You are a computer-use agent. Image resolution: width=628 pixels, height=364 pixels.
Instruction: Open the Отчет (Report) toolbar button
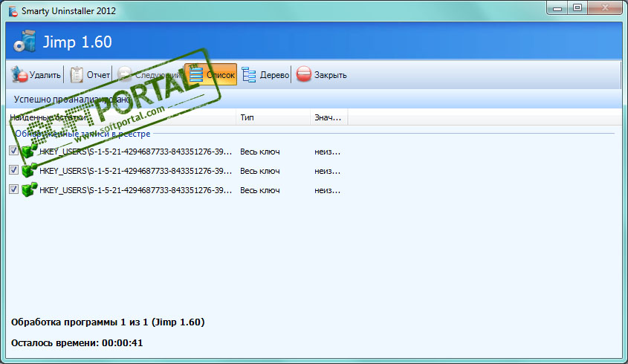(90, 75)
